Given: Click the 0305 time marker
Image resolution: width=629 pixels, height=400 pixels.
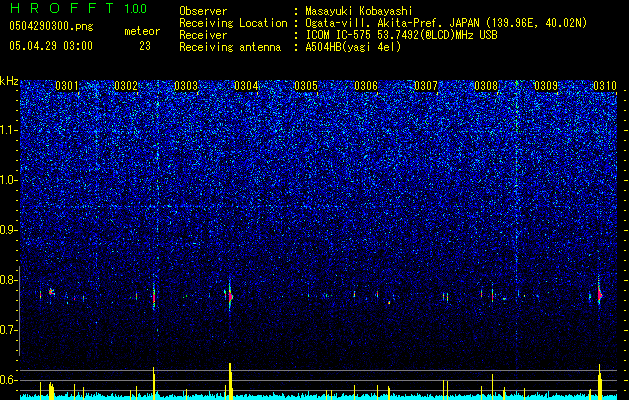Looking at the screenshot, I should coord(306,86).
